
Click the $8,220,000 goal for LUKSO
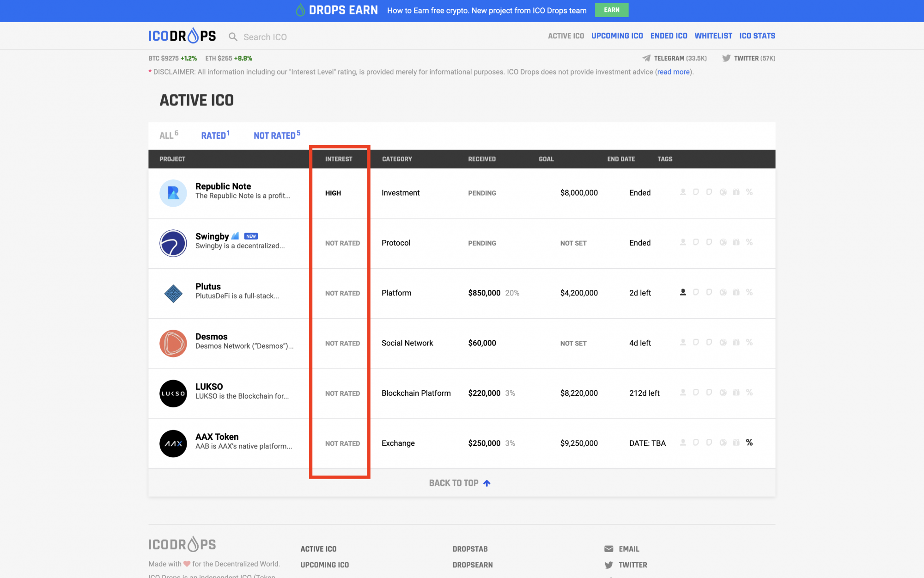click(x=579, y=393)
